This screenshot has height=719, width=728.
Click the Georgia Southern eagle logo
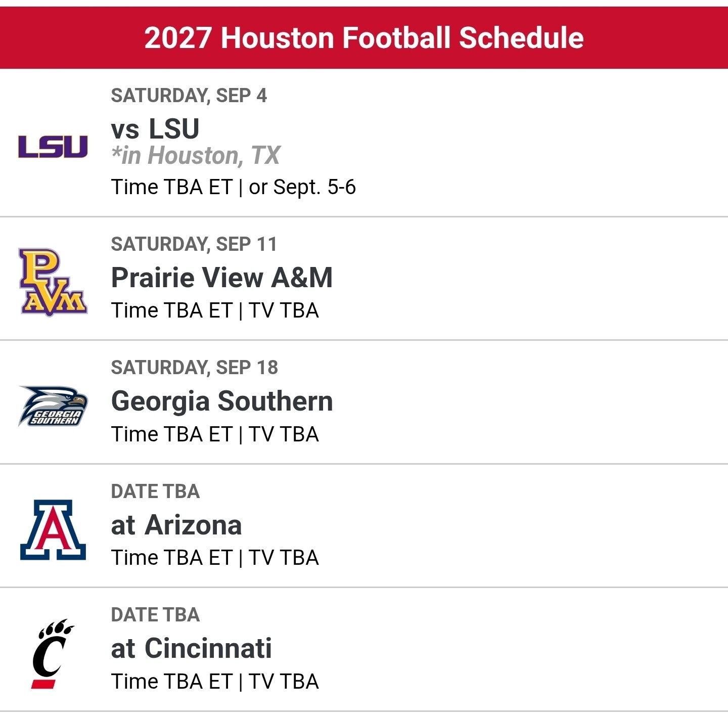[53, 406]
